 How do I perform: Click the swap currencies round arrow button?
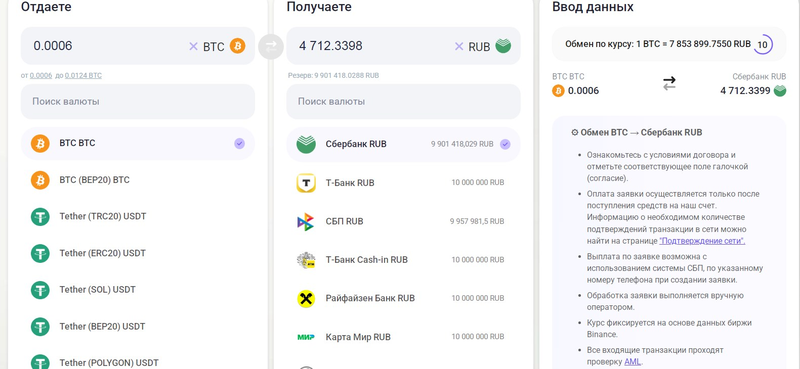[270, 46]
